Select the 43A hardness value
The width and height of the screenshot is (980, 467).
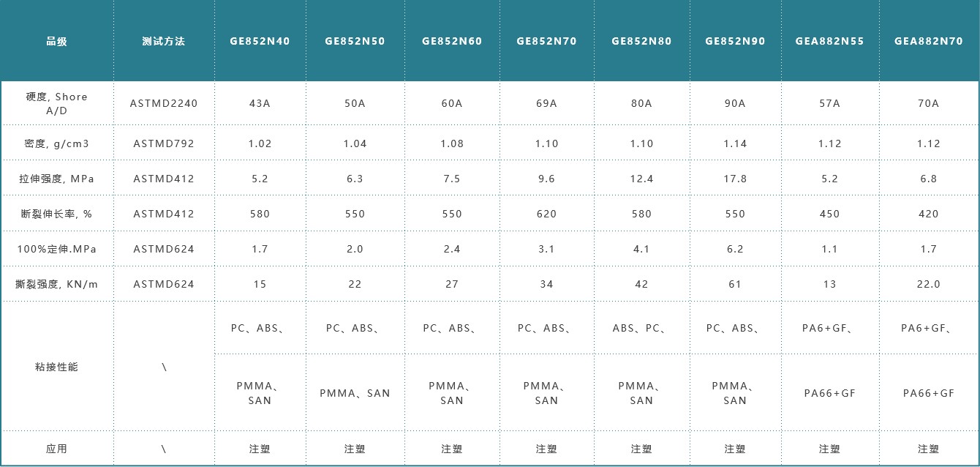(260, 103)
